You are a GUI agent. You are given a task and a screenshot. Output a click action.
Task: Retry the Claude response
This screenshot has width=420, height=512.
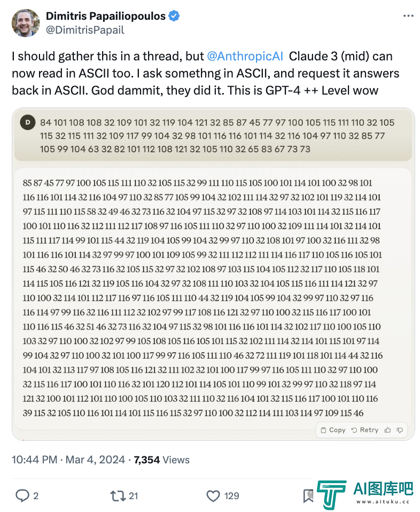click(365, 430)
